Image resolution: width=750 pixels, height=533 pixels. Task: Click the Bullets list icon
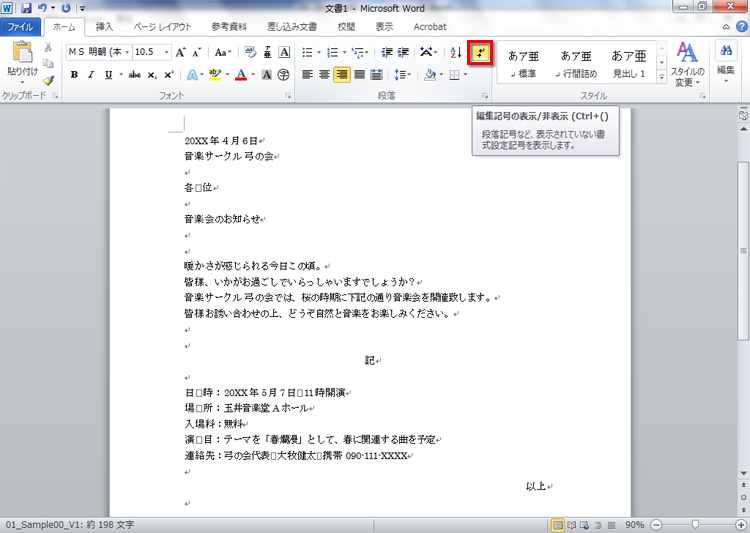pos(308,52)
